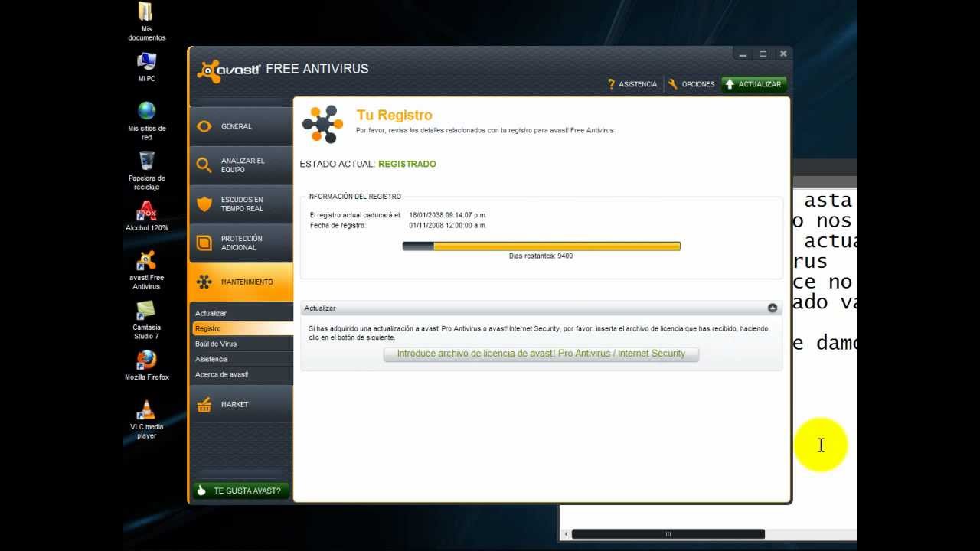Open Opciones in the header
The height and width of the screenshot is (551, 980).
coord(697,84)
